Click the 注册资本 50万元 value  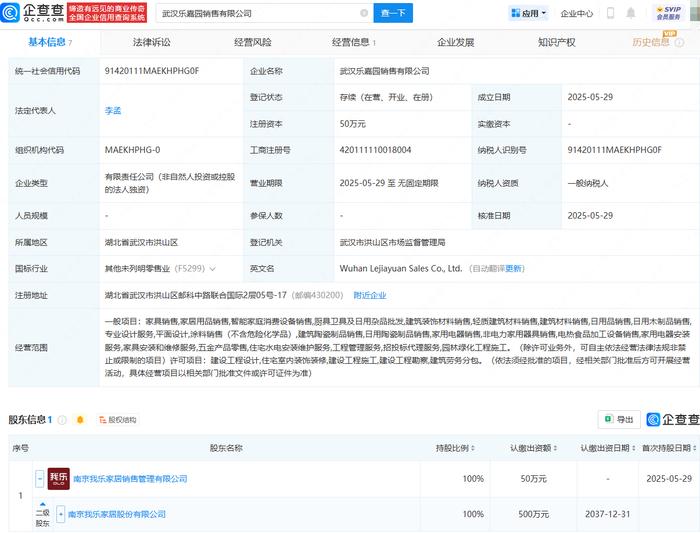[x=352, y=124]
